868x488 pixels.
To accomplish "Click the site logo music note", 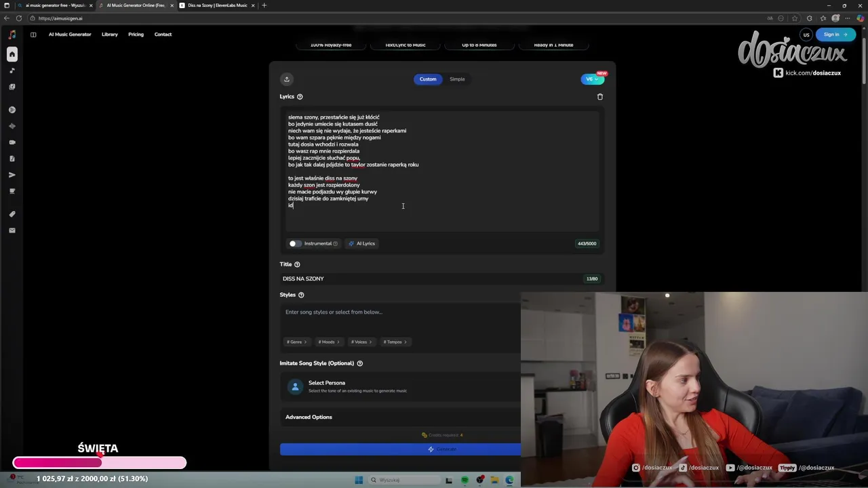I will point(12,35).
